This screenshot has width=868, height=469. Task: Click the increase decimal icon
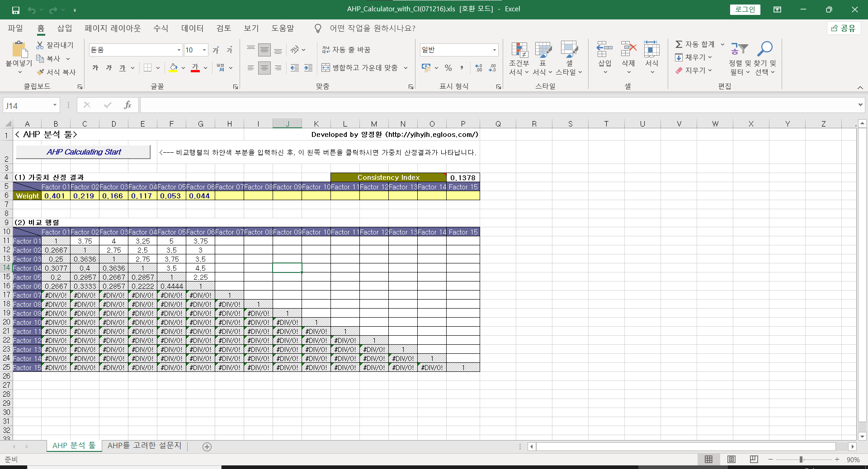coord(479,68)
